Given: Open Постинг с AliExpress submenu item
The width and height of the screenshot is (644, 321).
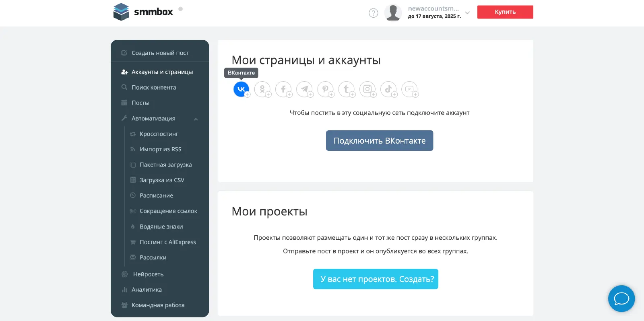Looking at the screenshot, I should [x=164, y=242].
